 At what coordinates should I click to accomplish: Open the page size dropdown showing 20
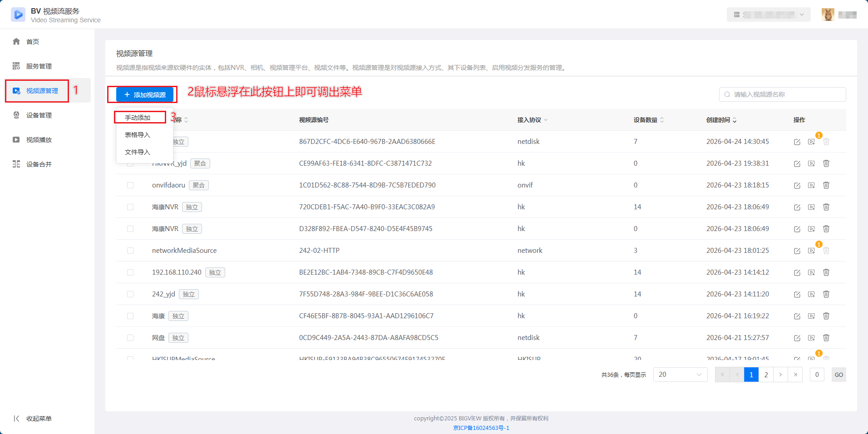point(680,375)
